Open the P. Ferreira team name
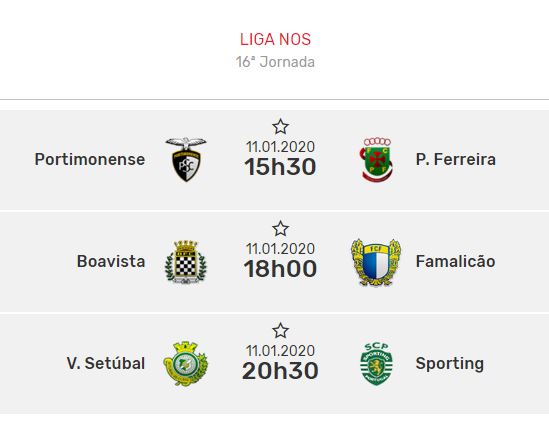The width and height of the screenshot is (549, 429). tap(456, 159)
